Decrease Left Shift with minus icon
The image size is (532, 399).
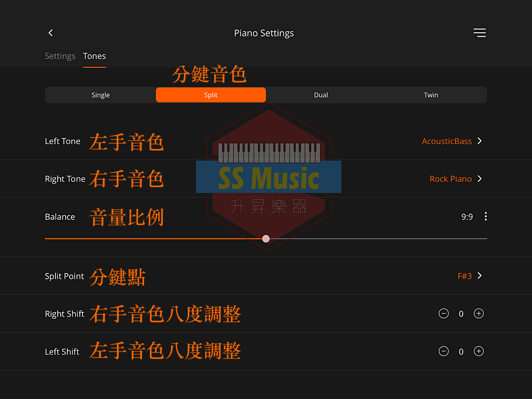point(443,351)
